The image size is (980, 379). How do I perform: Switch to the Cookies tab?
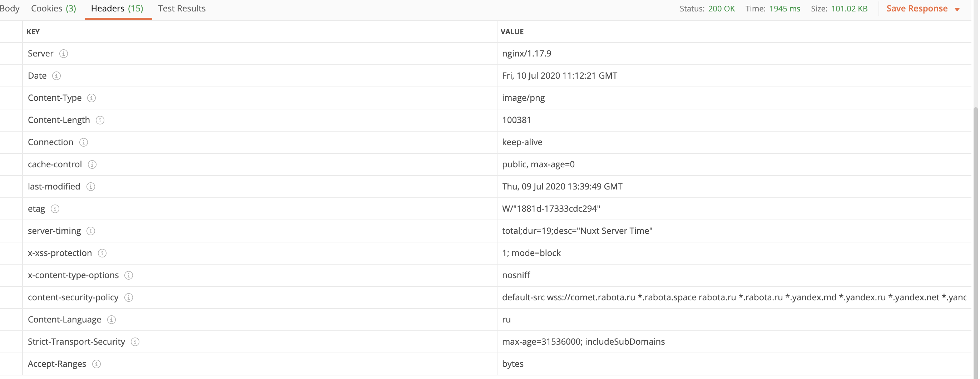54,8
